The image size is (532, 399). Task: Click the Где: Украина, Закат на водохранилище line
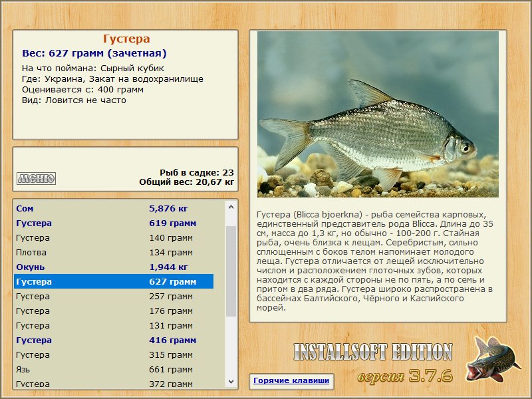[x=112, y=79]
